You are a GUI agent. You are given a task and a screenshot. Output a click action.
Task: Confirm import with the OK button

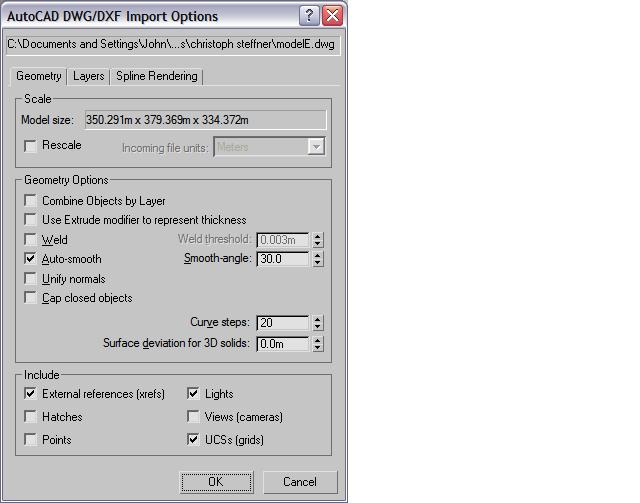click(x=216, y=482)
